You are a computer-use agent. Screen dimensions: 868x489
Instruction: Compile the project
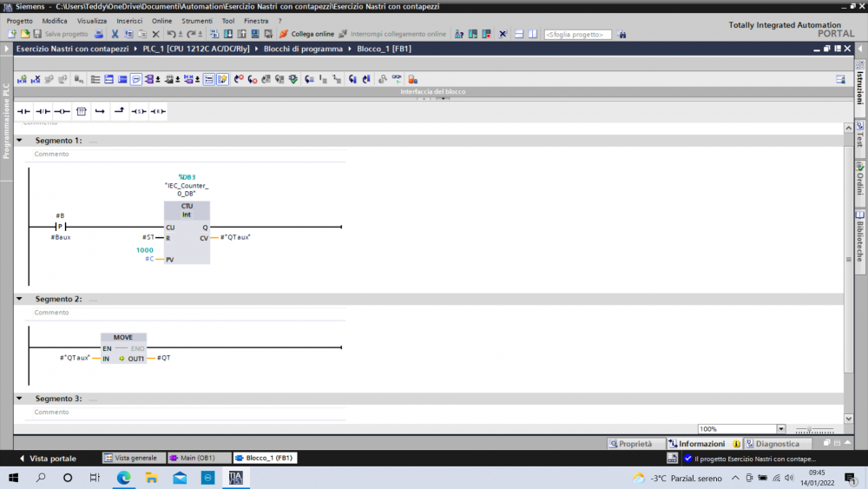click(x=214, y=34)
